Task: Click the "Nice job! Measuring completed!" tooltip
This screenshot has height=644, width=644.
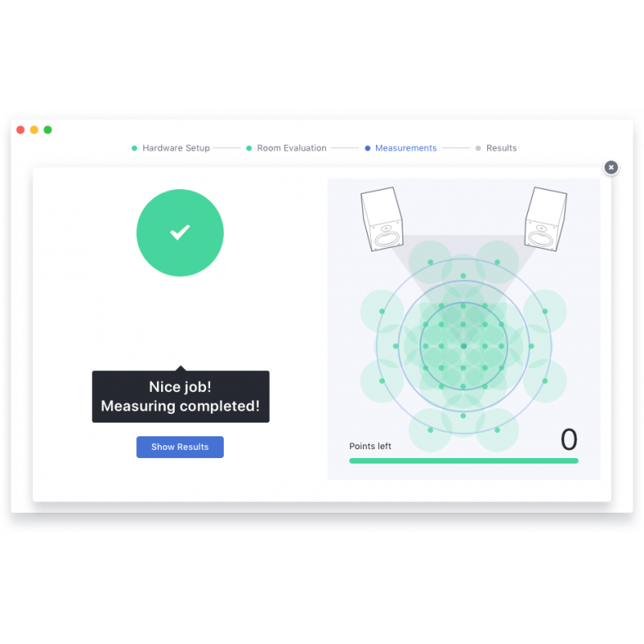Action: click(180, 397)
